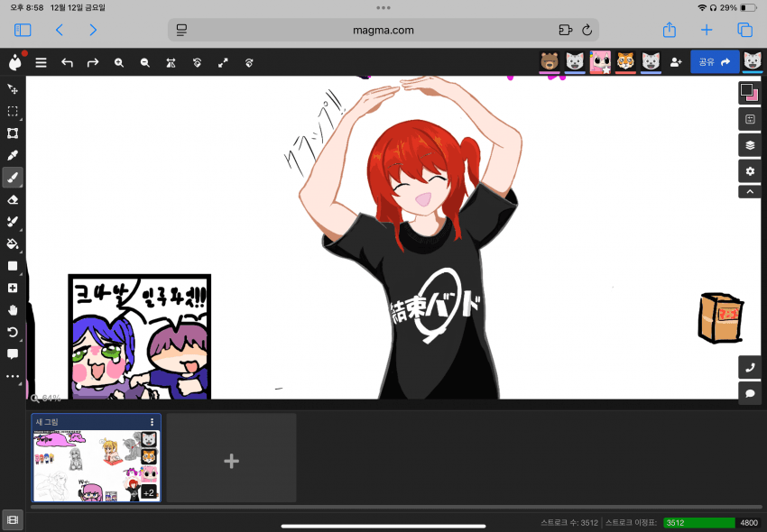The image size is (767, 532).
Task: Choose the rectangular selection tool
Action: [x=13, y=111]
